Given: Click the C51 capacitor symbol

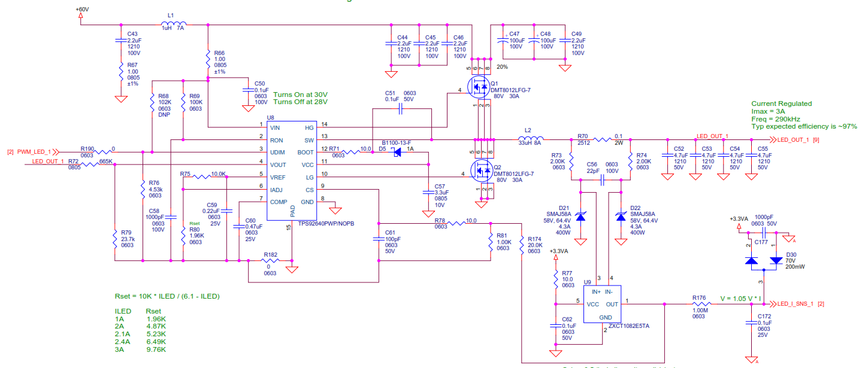Looking at the screenshot, I should [401, 109].
